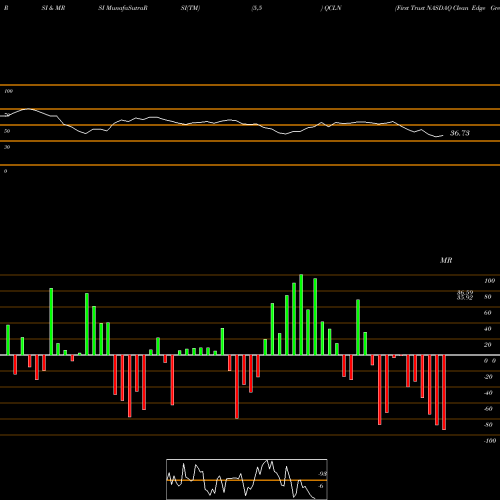Click the MR axis label 20
The width and height of the screenshot is (500, 500).
488,345
